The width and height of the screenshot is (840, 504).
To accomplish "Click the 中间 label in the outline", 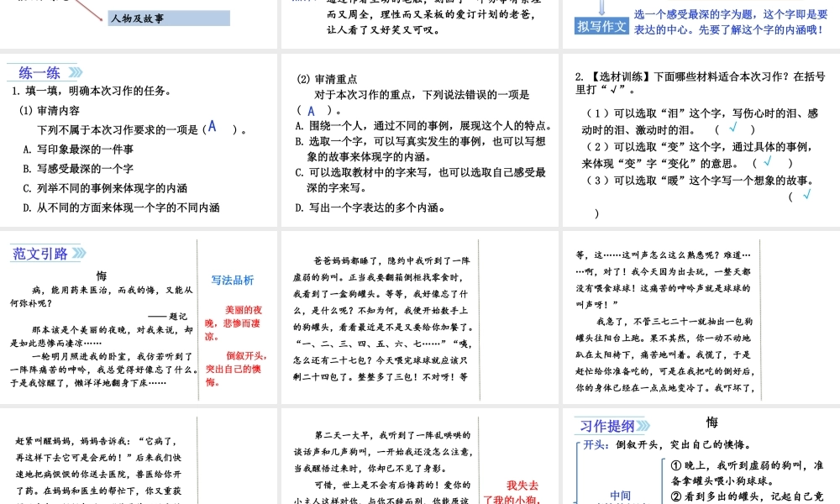I will point(621,496).
